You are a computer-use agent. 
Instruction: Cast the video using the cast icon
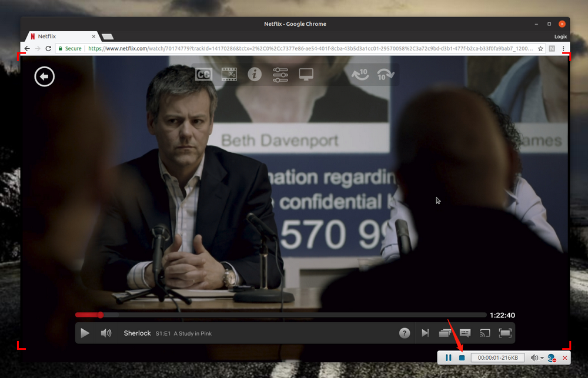point(485,333)
